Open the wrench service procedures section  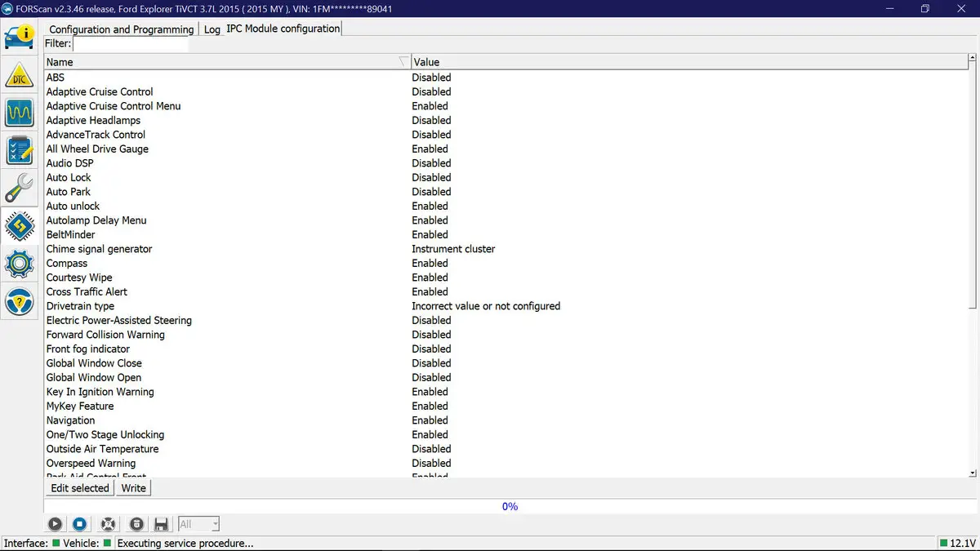tap(19, 188)
